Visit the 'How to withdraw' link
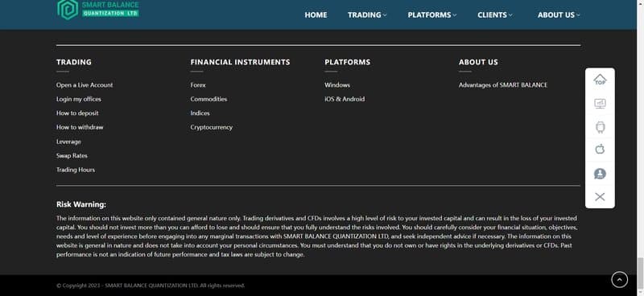Viewport: 644px width, 296px height. 80,127
